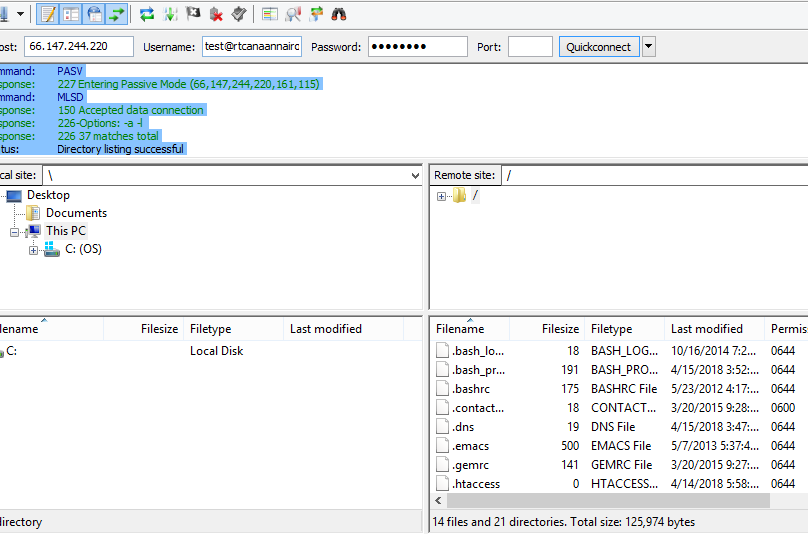
Task: Toggle the transfer queue display
Action: [118, 14]
